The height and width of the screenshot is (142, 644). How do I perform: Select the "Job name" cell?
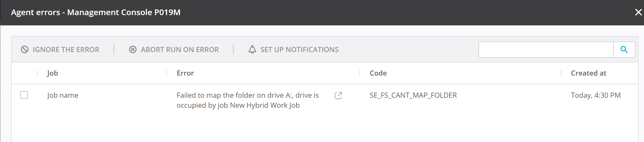pos(63,95)
